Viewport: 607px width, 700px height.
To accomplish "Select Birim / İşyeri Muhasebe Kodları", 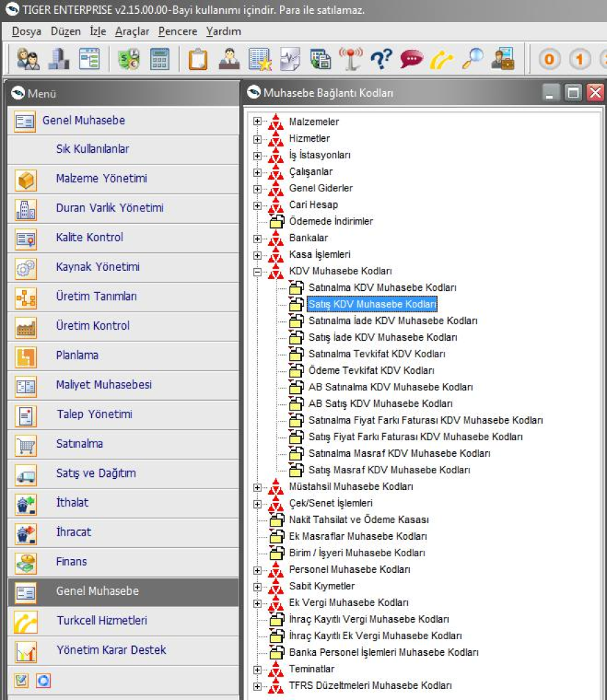I will coord(357,553).
